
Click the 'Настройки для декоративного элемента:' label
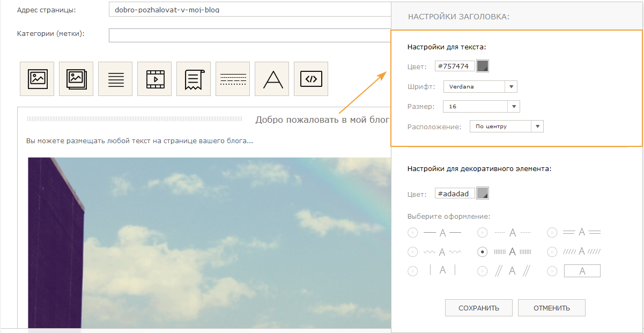[479, 168]
